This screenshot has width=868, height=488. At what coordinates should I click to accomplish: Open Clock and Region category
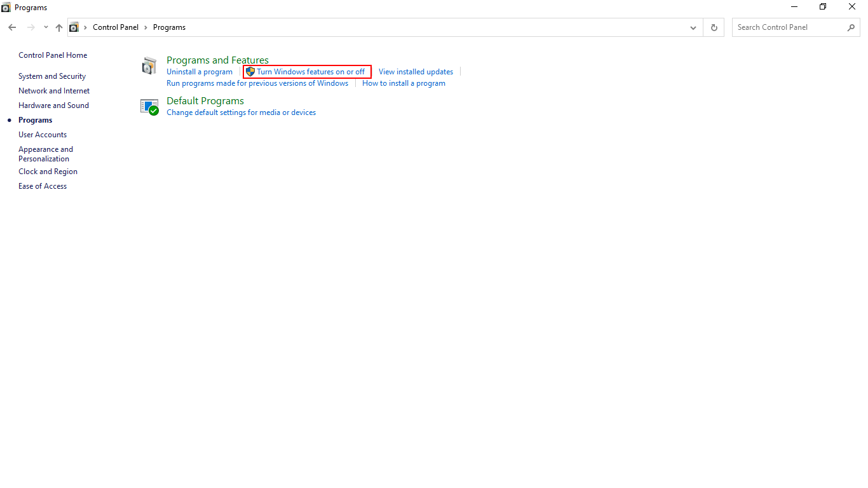tap(48, 172)
